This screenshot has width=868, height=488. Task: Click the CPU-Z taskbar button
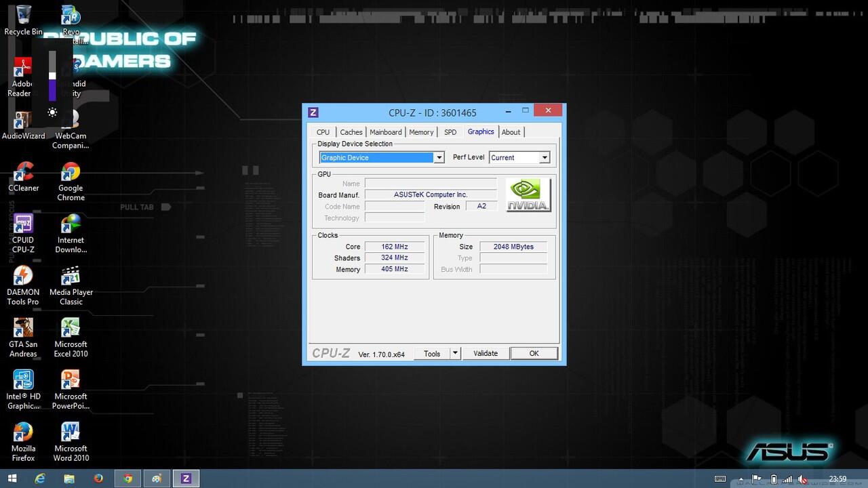(x=186, y=479)
